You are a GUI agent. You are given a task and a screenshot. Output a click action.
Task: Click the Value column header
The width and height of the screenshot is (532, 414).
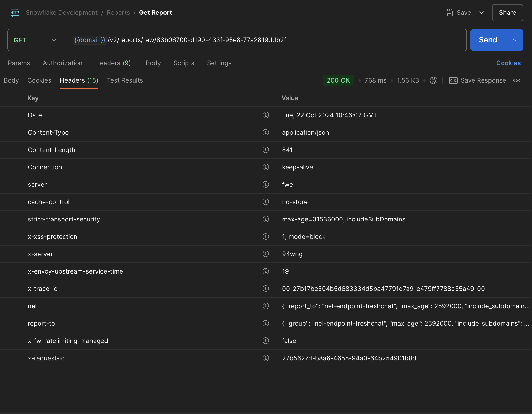290,98
